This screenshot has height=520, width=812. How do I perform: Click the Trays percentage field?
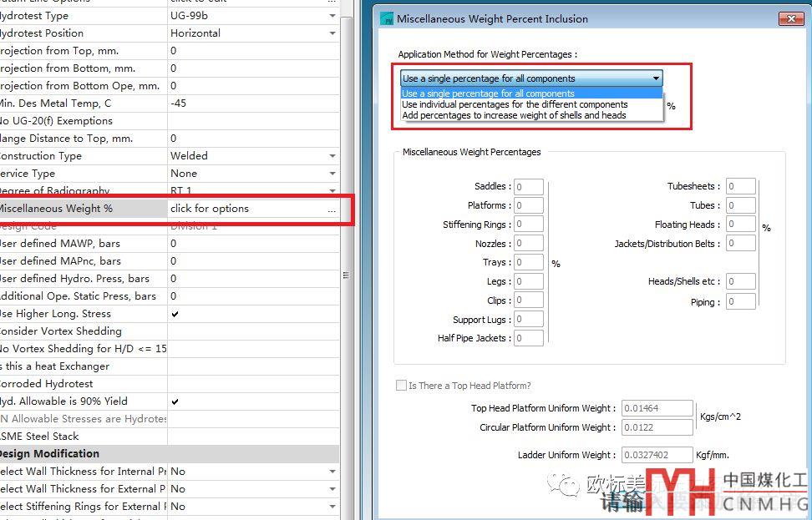point(529,262)
